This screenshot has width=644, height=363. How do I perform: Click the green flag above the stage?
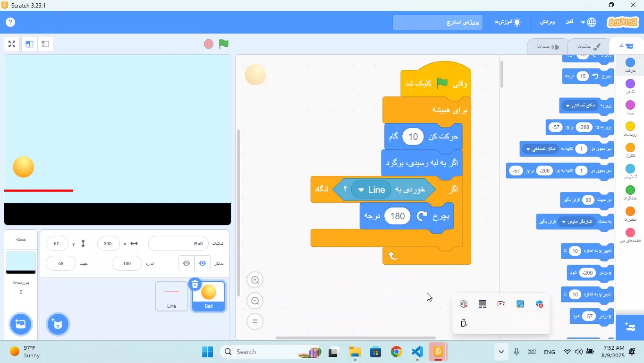(224, 44)
